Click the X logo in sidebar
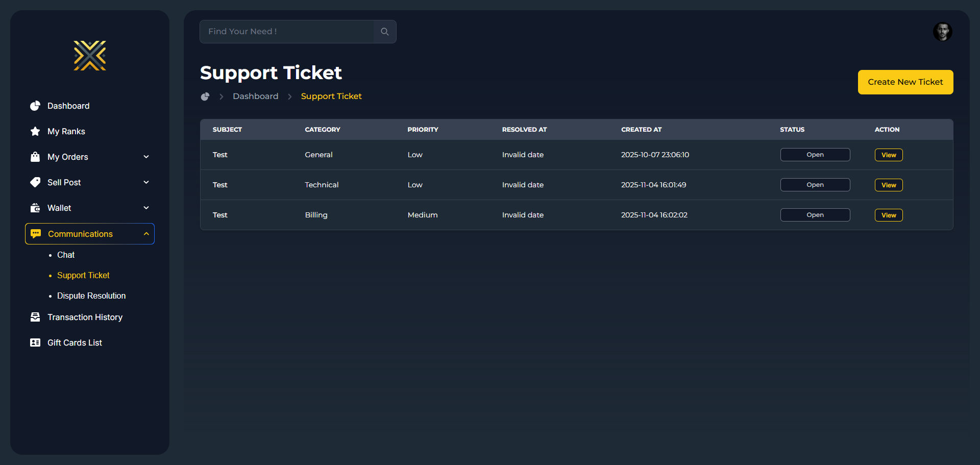This screenshot has width=980, height=465. pyautogui.click(x=90, y=56)
